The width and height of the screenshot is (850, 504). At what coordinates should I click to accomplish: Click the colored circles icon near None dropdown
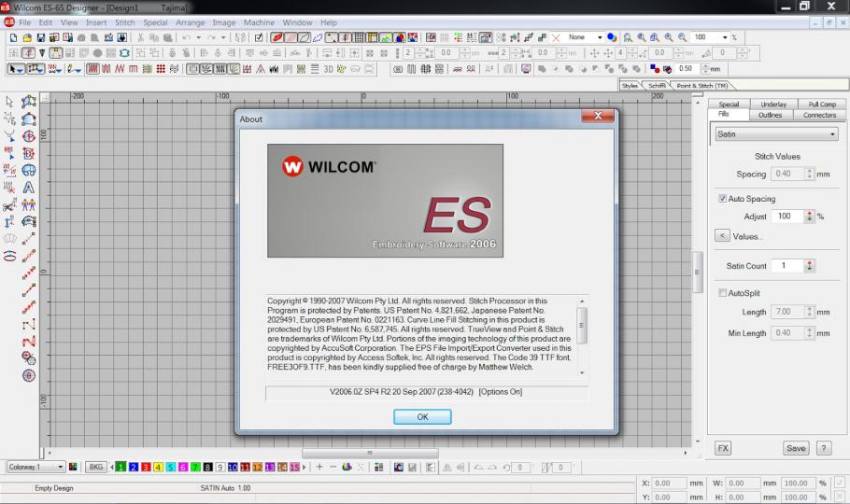(x=612, y=37)
